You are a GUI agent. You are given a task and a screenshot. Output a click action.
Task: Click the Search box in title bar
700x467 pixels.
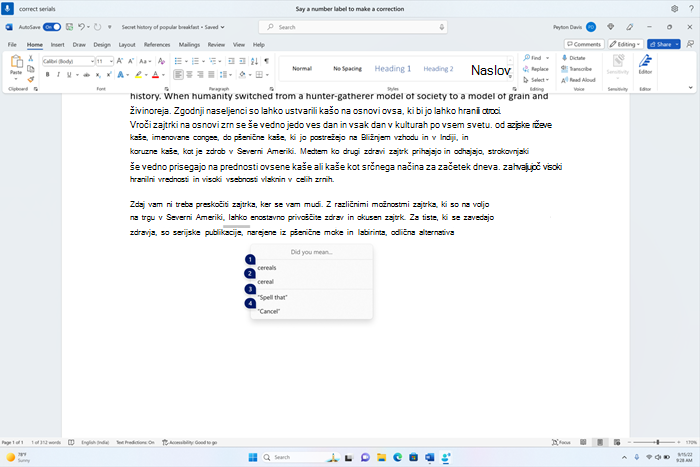(x=353, y=27)
